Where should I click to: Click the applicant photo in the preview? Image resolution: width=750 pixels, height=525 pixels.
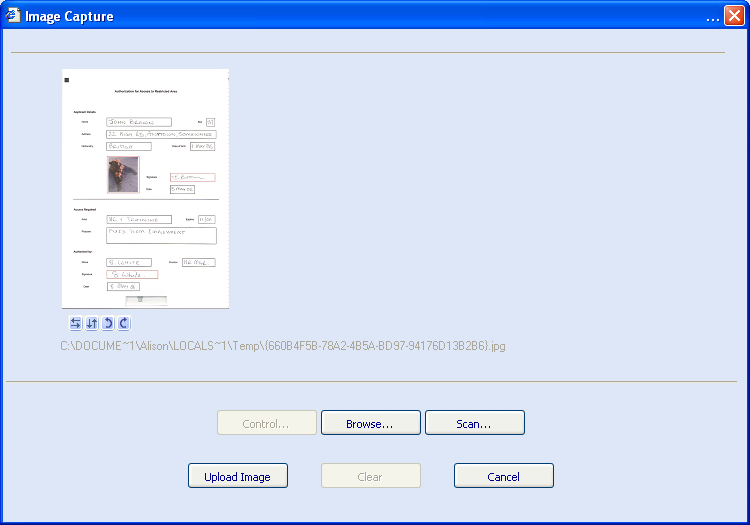click(123, 174)
